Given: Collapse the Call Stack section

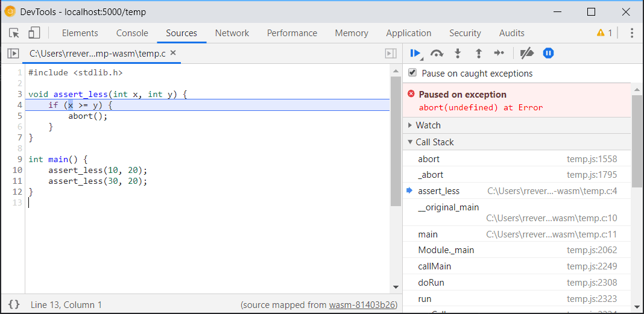Looking at the screenshot, I should 434,142.
